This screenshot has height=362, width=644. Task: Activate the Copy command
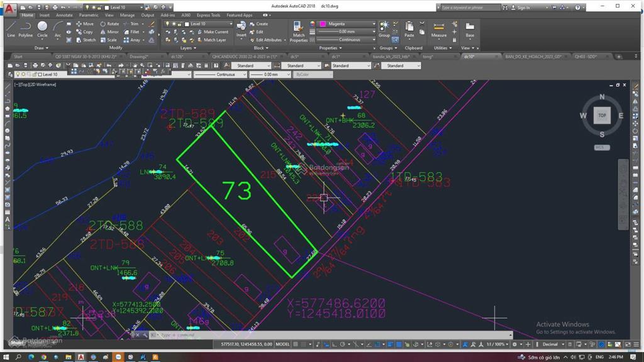[x=85, y=31]
